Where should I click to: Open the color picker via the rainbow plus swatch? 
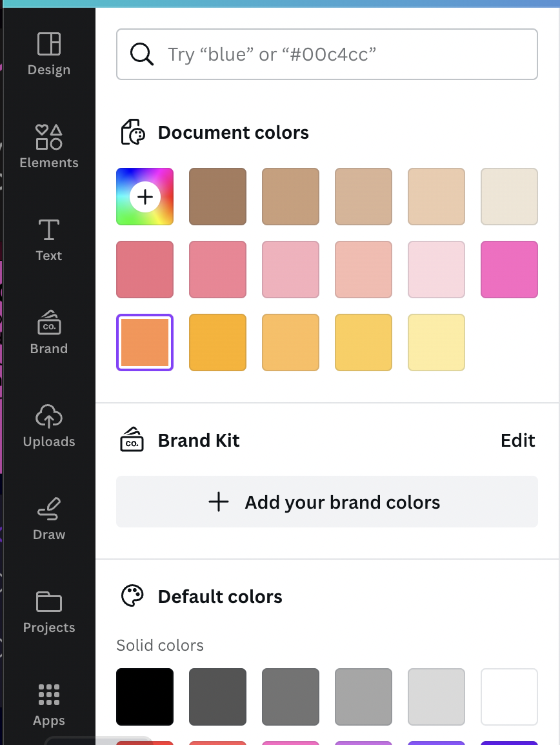(145, 196)
